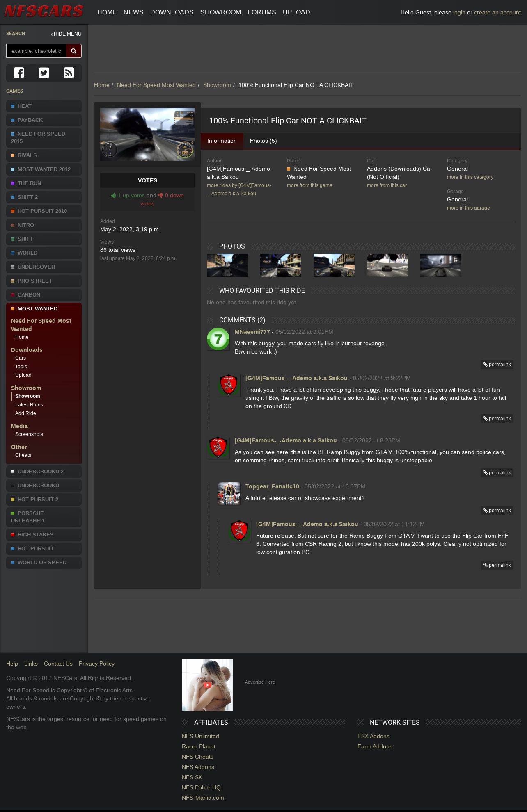527x812 pixels.
Task: Expand the Heat game menu
Action: (x=44, y=106)
